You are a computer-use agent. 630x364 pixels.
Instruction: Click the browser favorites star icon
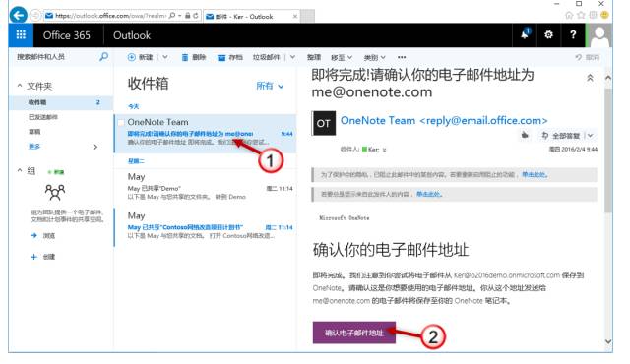(581, 16)
